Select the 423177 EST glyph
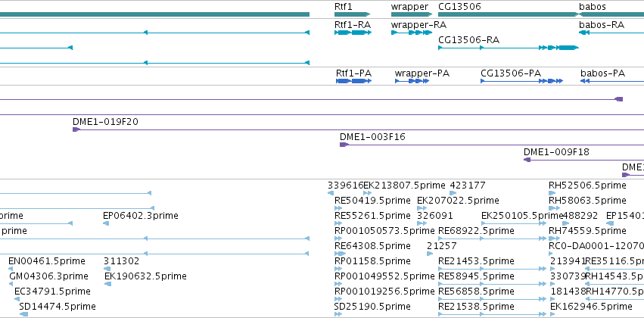Screen dimensions: 644x318 click(453, 192)
